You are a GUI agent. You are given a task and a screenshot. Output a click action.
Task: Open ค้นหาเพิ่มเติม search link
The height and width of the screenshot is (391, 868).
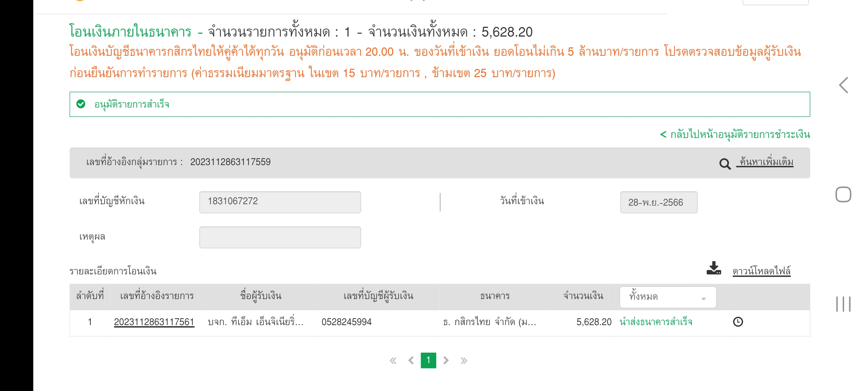[766, 162]
